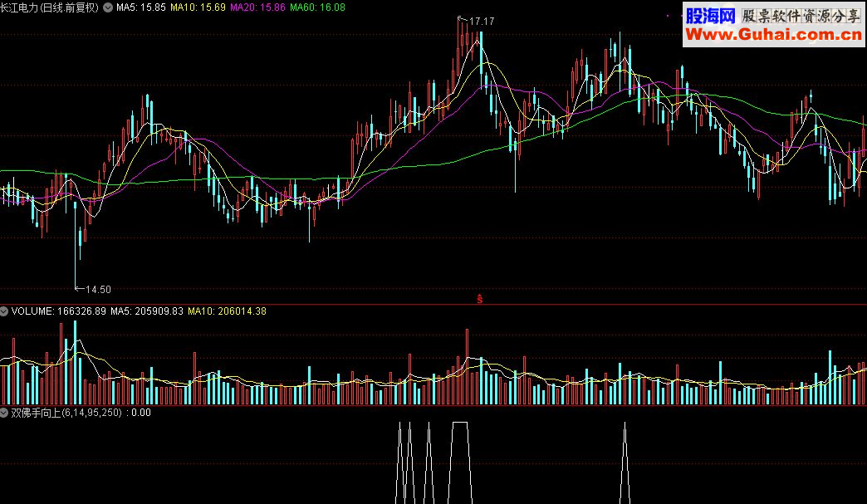Open the Www.Guhai.com.cn link
Image resolution: width=867 pixels, height=504 pixels.
[773, 35]
